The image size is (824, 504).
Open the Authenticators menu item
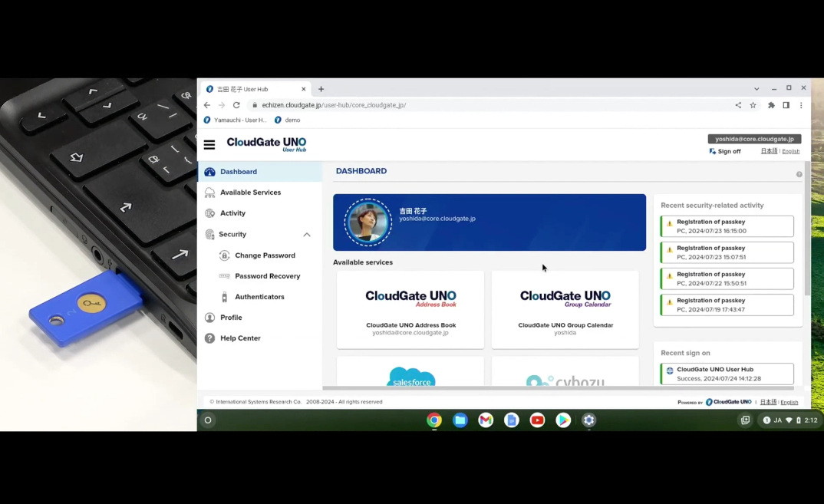point(259,297)
